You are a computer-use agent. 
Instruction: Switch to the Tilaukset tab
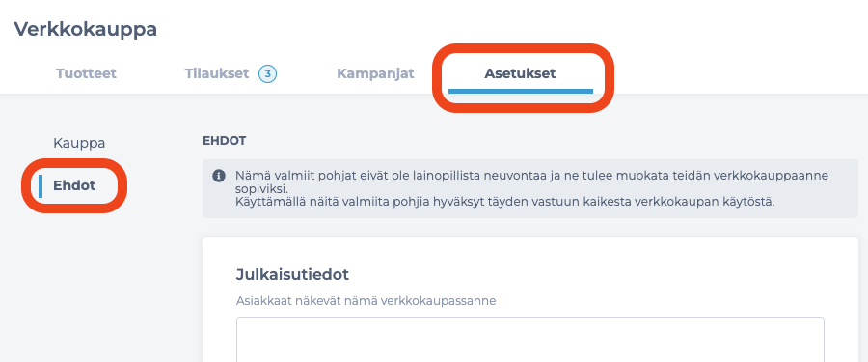216,73
